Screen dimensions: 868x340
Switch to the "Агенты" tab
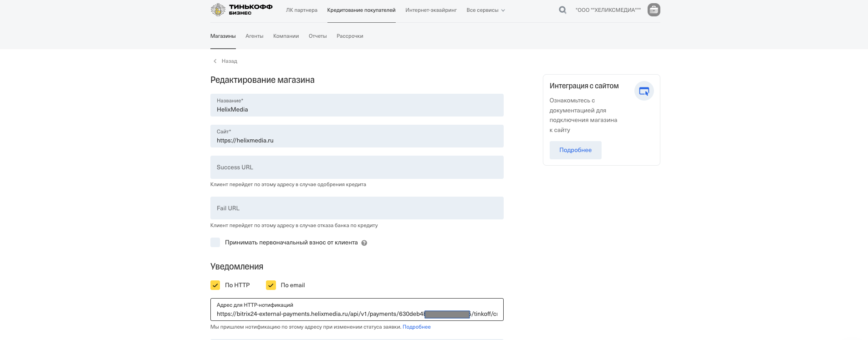(x=254, y=36)
